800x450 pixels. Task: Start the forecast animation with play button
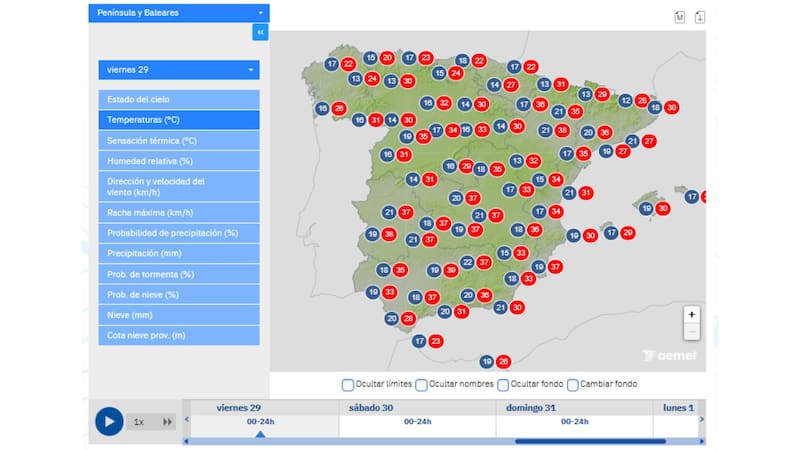[x=109, y=421]
